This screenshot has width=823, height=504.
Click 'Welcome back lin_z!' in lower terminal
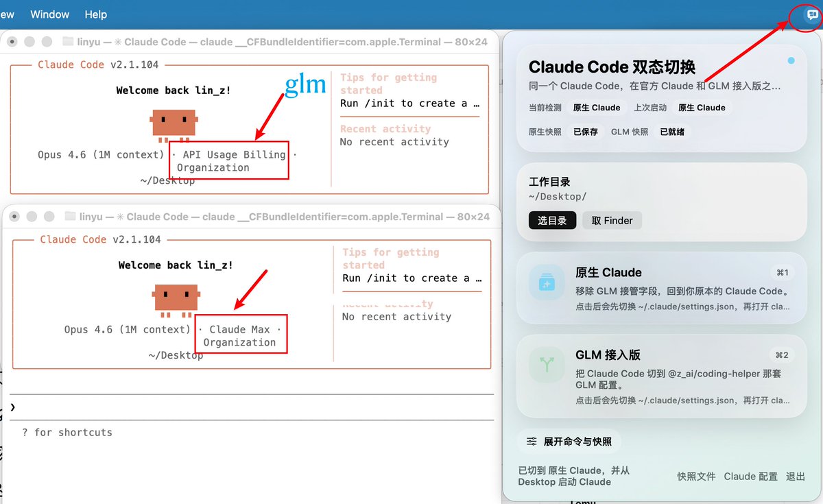pyautogui.click(x=176, y=265)
